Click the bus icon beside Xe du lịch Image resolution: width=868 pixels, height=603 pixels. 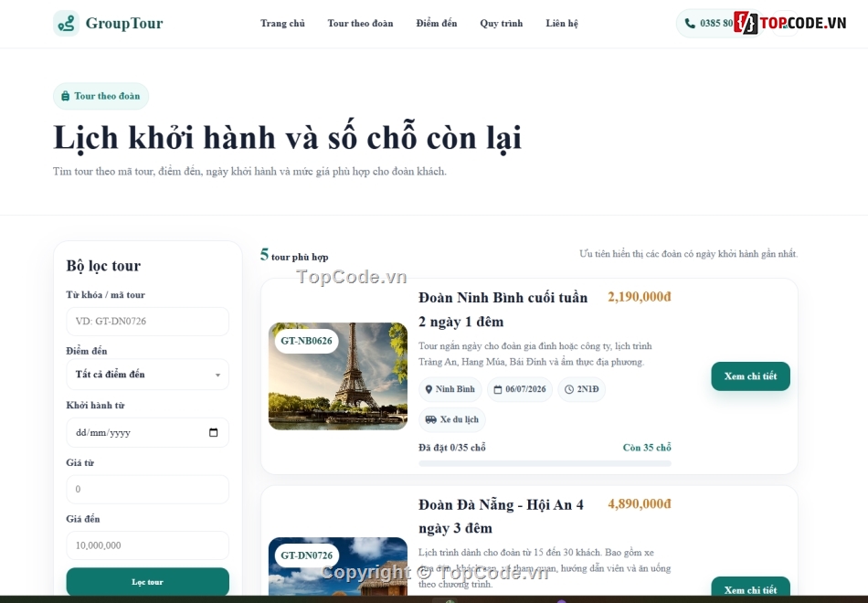pyautogui.click(x=430, y=419)
